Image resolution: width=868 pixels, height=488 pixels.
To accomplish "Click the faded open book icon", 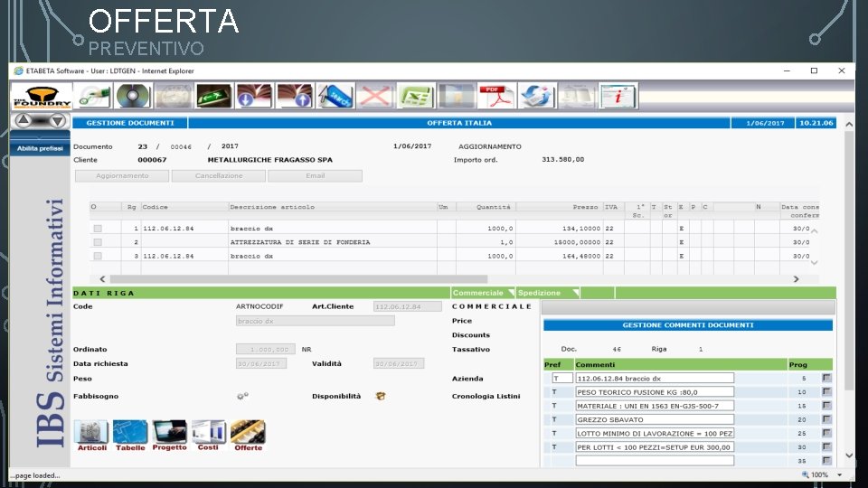I will pyautogui.click(x=578, y=97).
